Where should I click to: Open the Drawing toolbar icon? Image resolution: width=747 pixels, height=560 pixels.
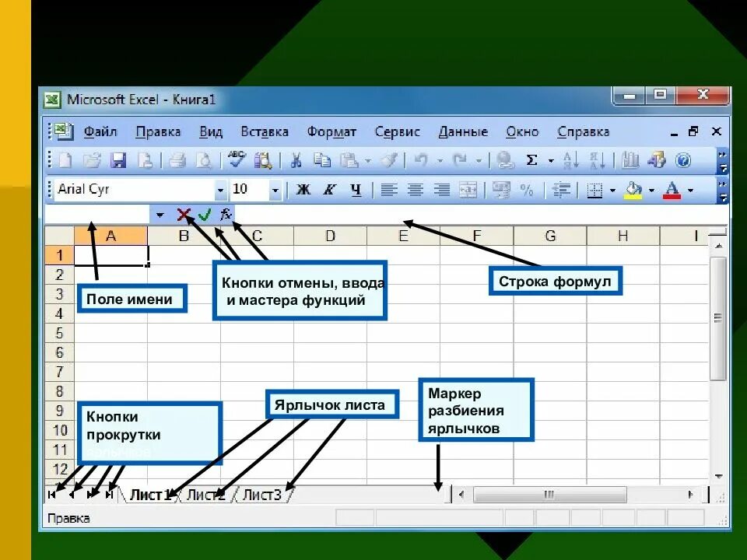point(657,160)
